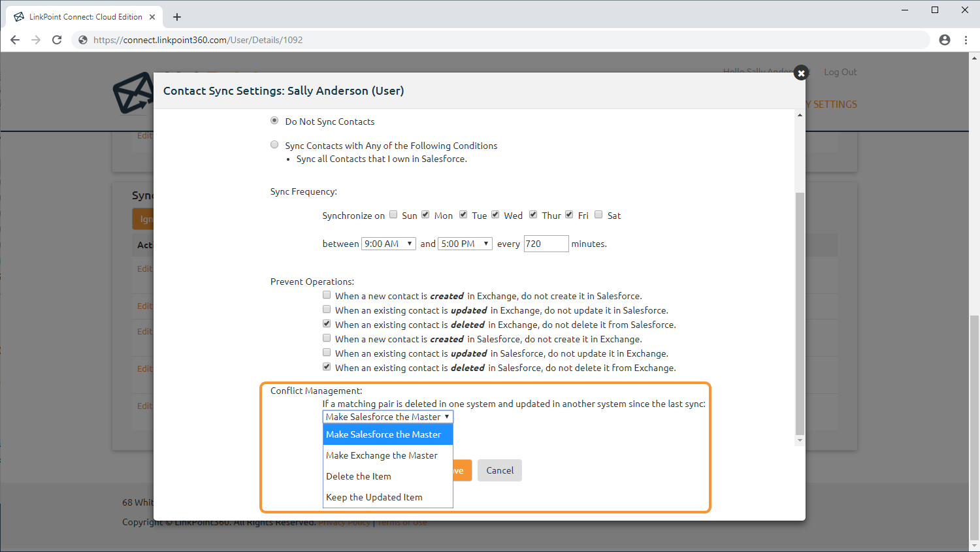Enable Sunday synchronization
The image size is (980, 552).
[x=393, y=214]
